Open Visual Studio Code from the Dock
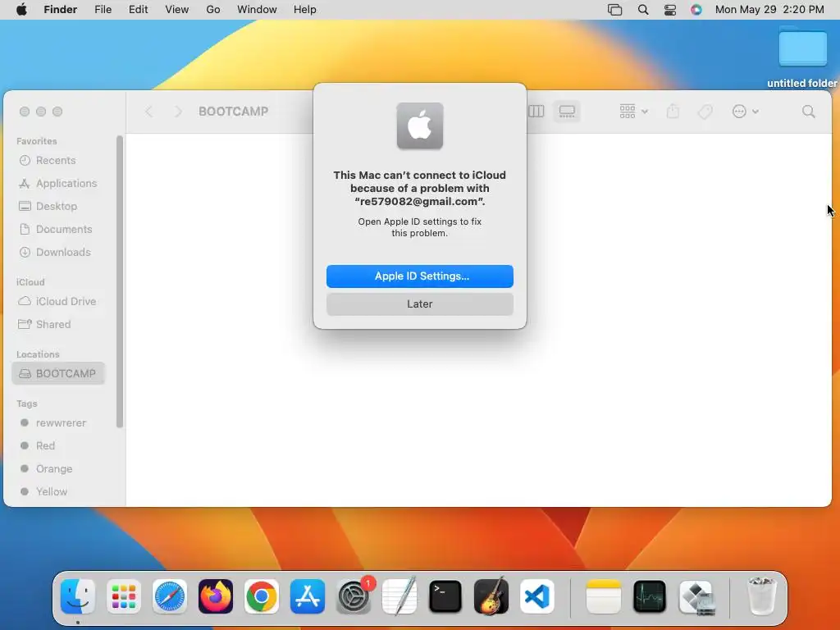Viewport: 840px width, 630px height. (536, 596)
